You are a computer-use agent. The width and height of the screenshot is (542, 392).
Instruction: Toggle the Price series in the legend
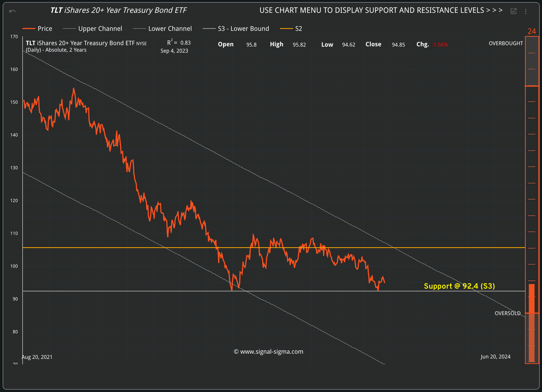point(37,29)
